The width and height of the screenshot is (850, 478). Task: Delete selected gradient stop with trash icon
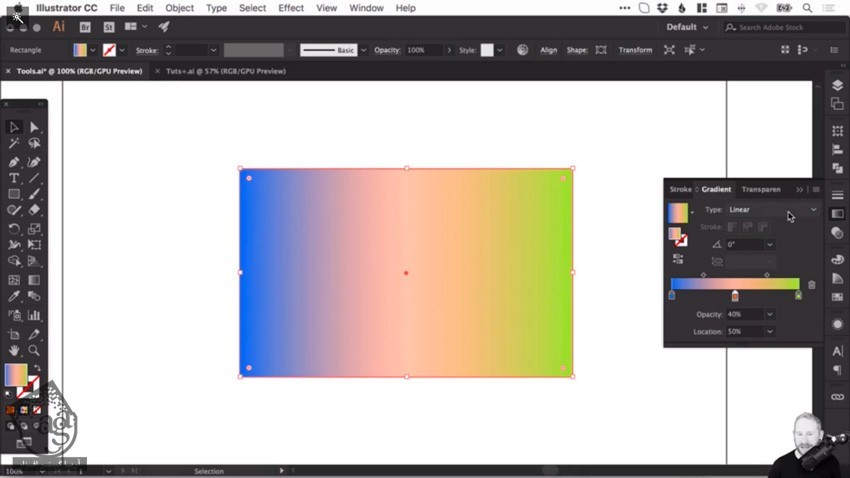tap(812, 285)
